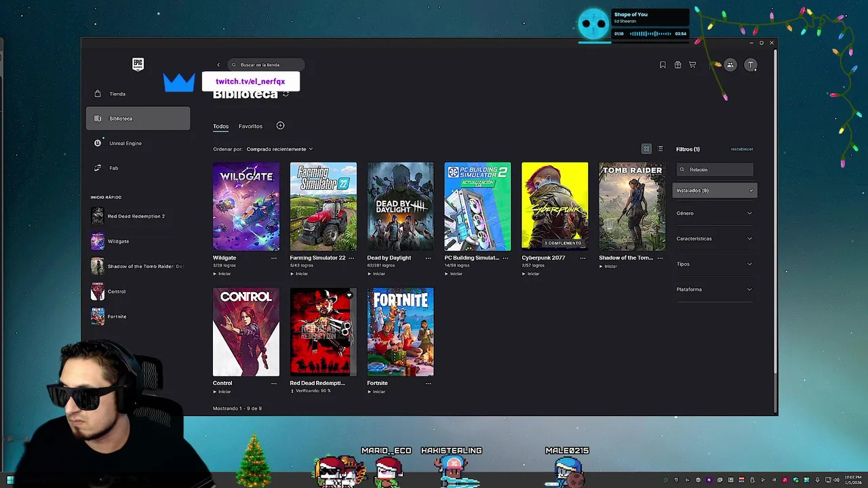This screenshot has width=868, height=488.
Task: Switch to grid view layout
Action: (646, 149)
